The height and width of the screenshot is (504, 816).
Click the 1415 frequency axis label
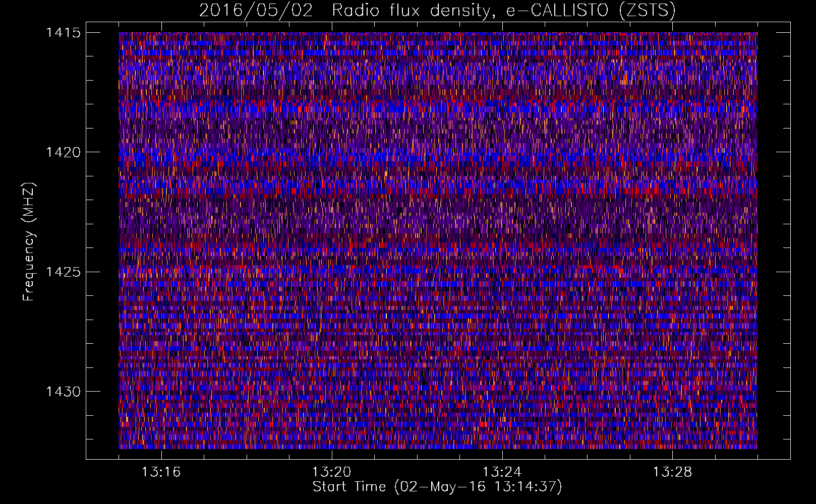(63, 33)
